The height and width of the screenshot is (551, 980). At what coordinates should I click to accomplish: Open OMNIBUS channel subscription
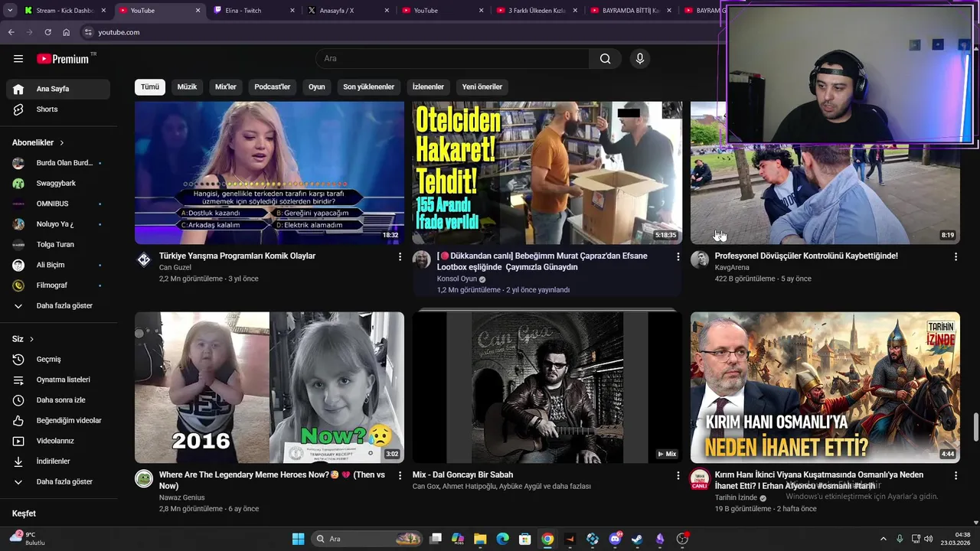coord(58,204)
